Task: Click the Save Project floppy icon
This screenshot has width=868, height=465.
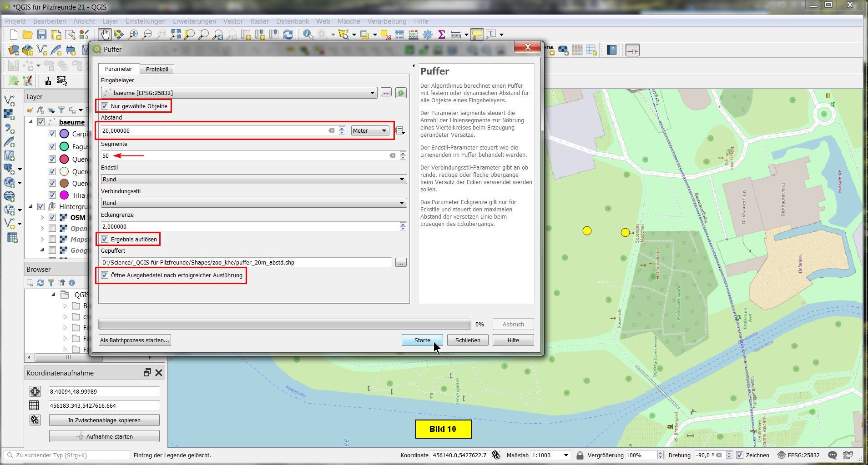Action: pos(41,35)
